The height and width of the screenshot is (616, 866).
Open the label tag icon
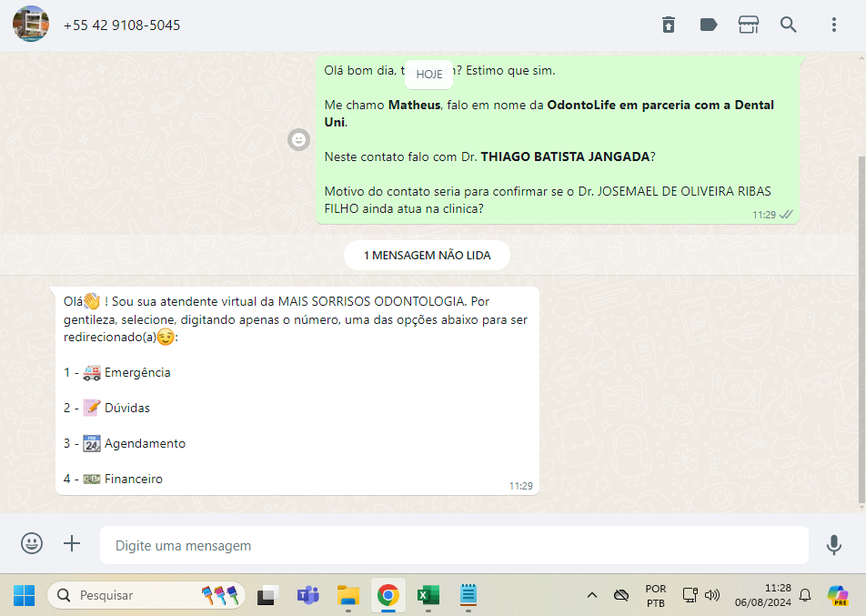point(708,25)
